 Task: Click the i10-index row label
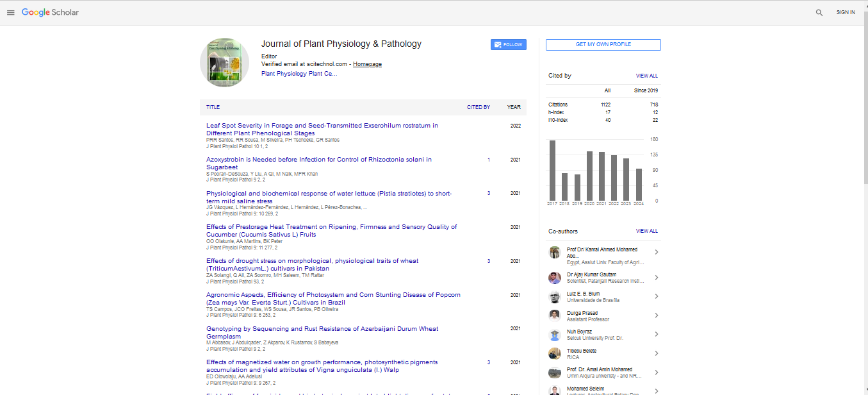(x=559, y=120)
